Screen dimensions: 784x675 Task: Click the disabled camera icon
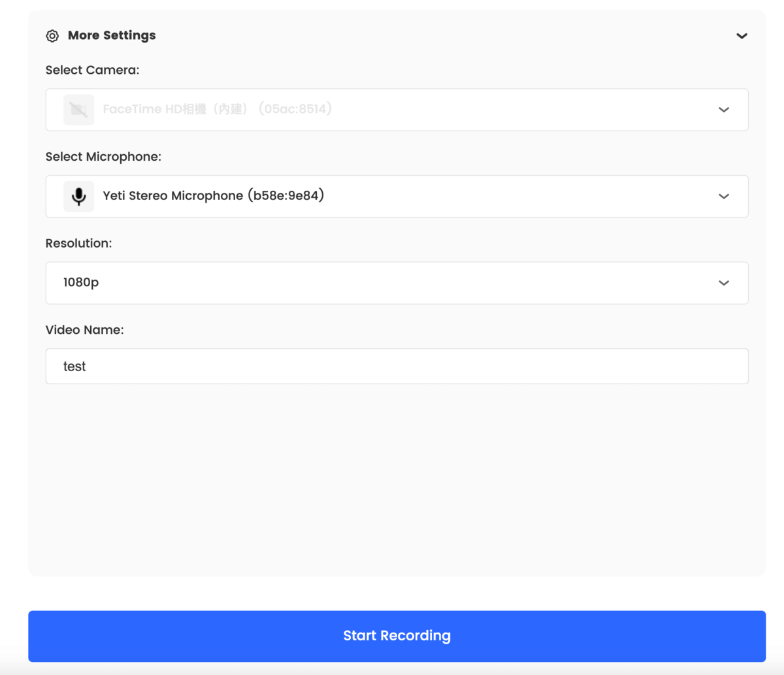click(x=78, y=110)
